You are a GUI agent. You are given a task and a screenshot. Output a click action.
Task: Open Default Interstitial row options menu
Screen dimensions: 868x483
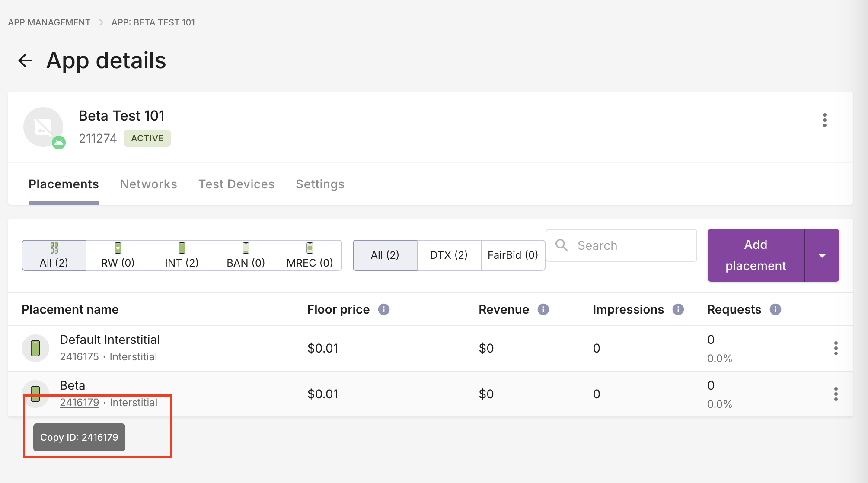(x=836, y=348)
